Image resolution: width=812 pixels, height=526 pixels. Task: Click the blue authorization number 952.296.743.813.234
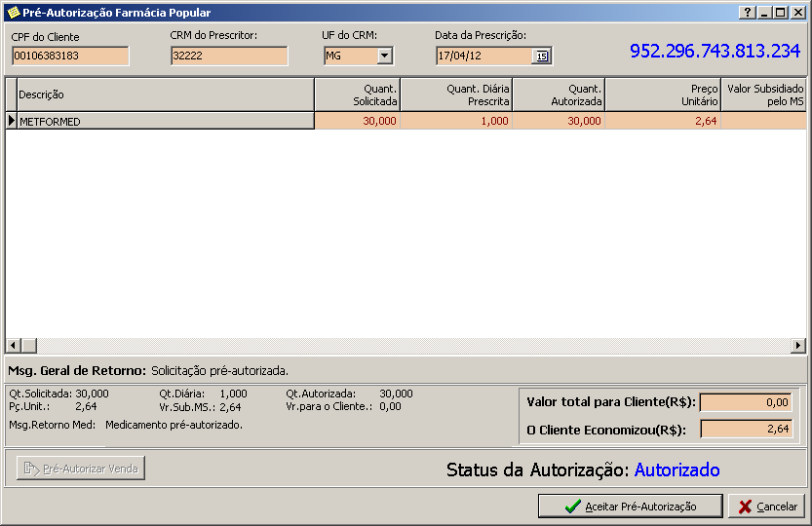coord(715,51)
